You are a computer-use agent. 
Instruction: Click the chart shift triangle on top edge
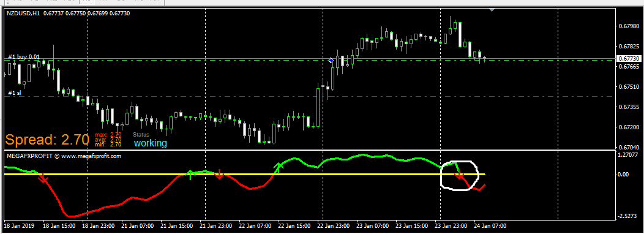tap(492, 10)
